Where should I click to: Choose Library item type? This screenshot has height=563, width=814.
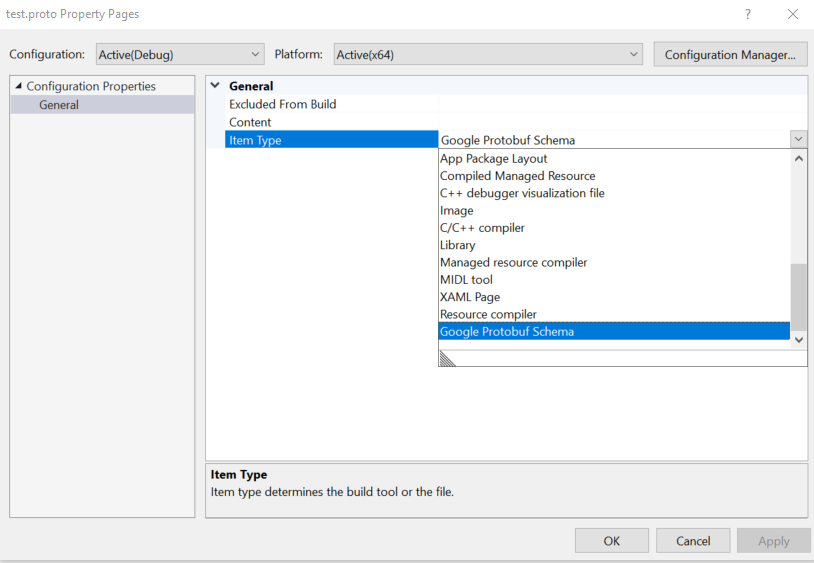[x=614, y=245]
